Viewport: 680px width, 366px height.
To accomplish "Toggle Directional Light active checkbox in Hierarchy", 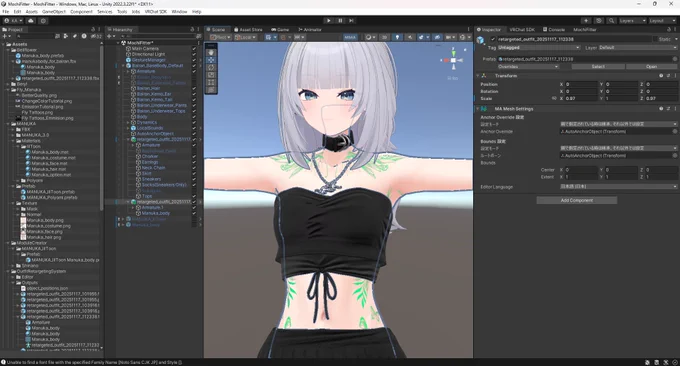I will 194,55.
